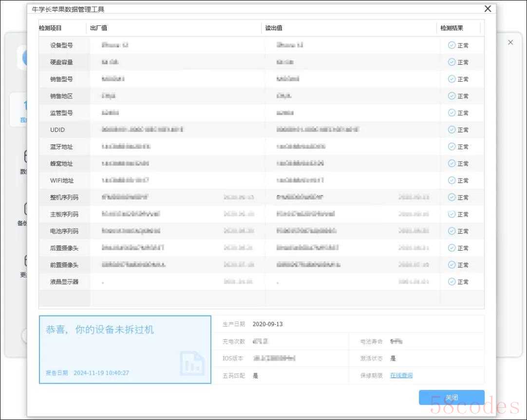Close the background window with its X

point(510,42)
